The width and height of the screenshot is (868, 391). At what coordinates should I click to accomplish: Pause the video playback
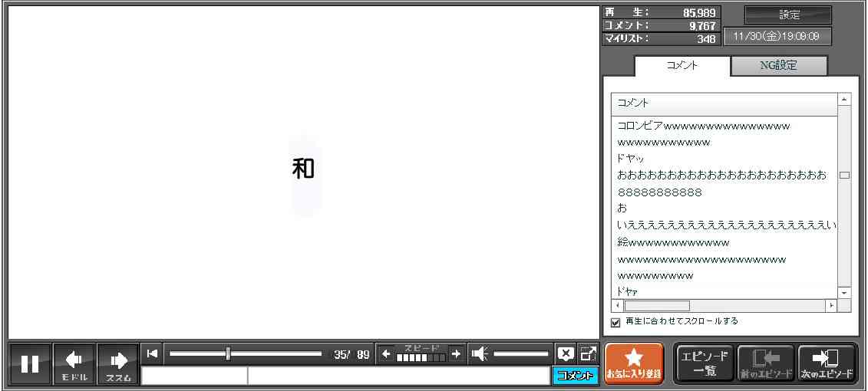30,363
